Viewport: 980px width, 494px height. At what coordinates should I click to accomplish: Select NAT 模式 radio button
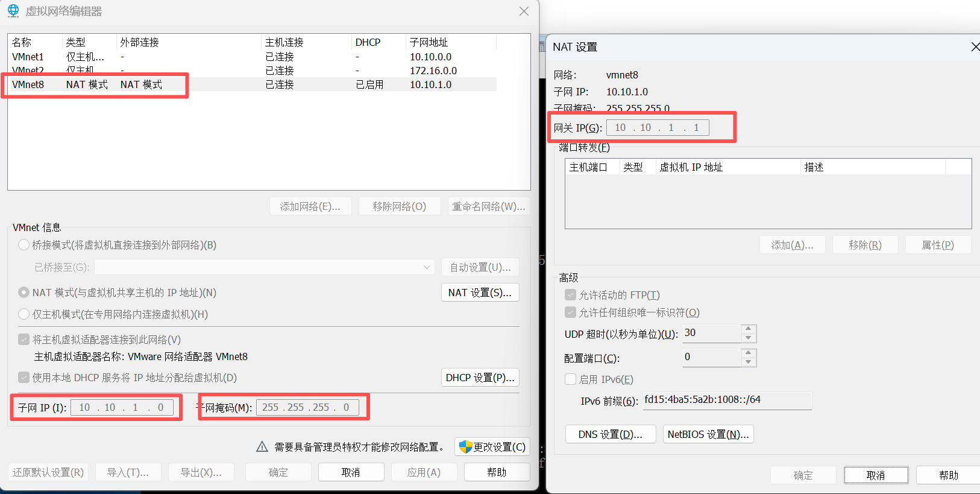click(x=24, y=293)
